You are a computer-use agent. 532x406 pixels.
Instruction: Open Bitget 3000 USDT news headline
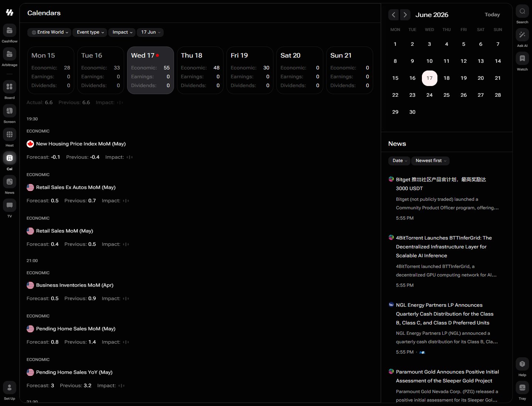click(441, 184)
